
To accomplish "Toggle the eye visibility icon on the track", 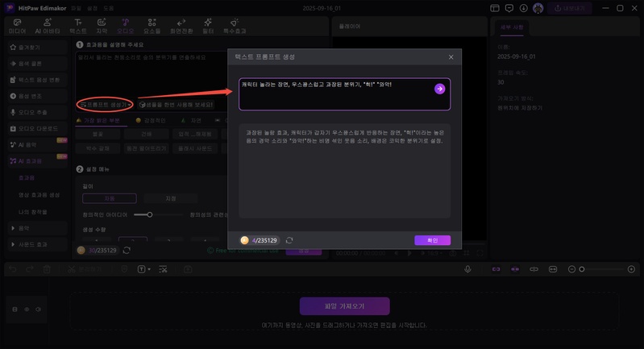I will click(x=27, y=310).
